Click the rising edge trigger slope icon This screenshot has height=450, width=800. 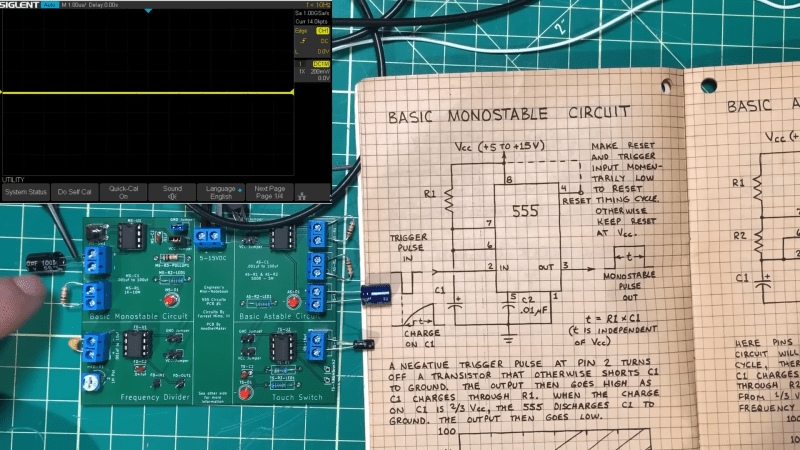[x=303, y=41]
